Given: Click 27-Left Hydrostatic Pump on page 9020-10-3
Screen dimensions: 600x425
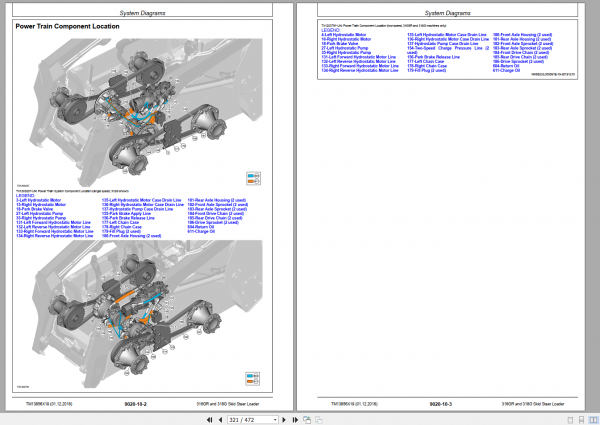Looking at the screenshot, I should (x=345, y=48).
